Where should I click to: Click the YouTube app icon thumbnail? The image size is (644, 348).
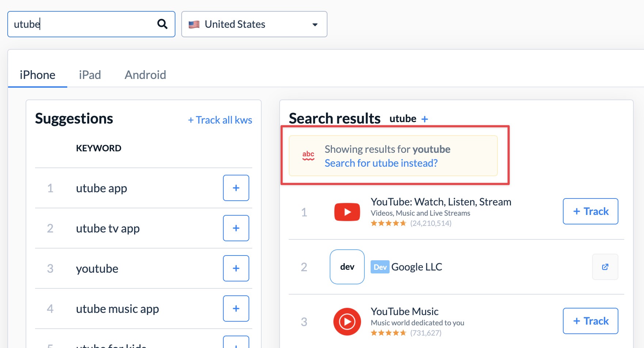coord(347,212)
